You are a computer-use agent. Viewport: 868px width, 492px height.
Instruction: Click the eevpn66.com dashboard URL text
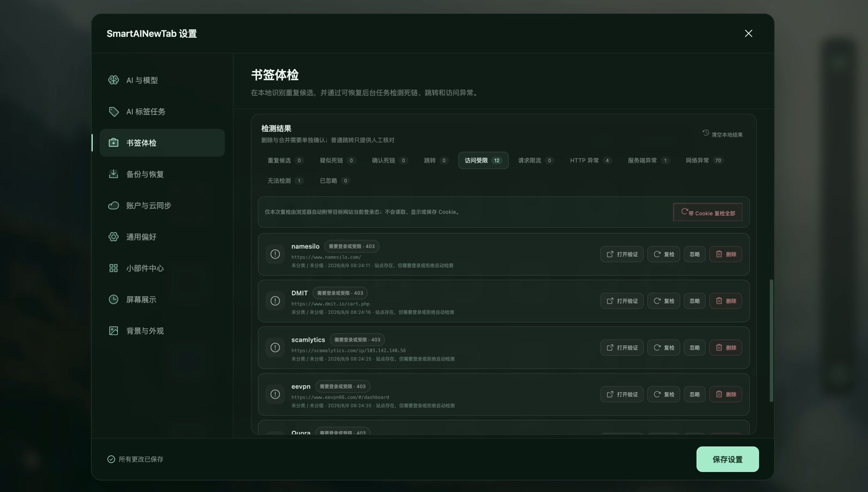(340, 398)
